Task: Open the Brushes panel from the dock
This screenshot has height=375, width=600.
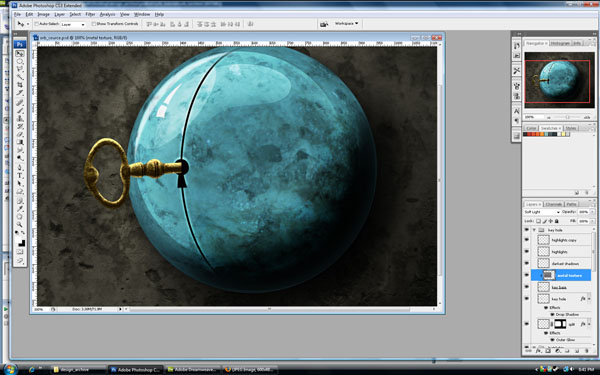Action: tap(517, 86)
